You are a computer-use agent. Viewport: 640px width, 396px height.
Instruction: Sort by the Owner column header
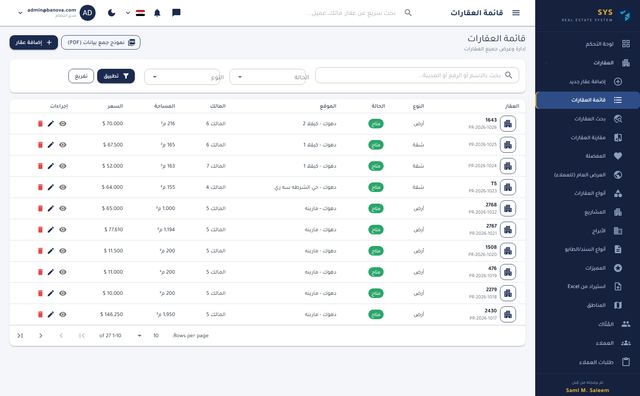(218, 106)
